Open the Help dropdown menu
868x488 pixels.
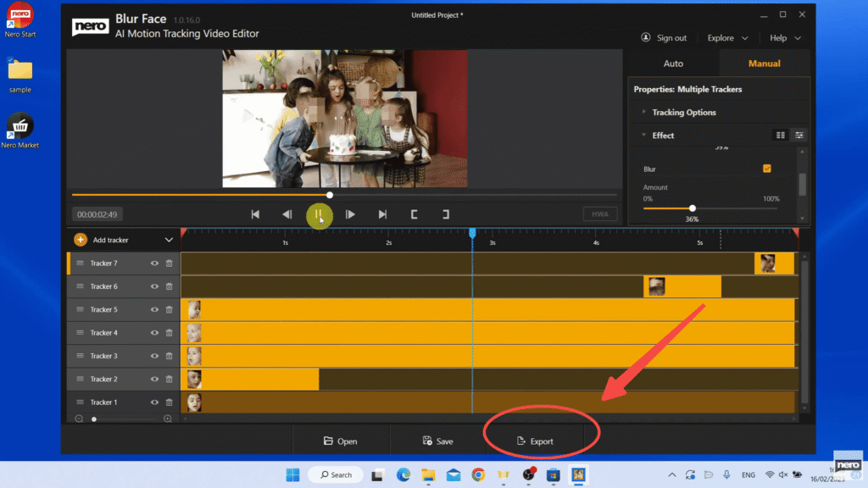pos(785,38)
